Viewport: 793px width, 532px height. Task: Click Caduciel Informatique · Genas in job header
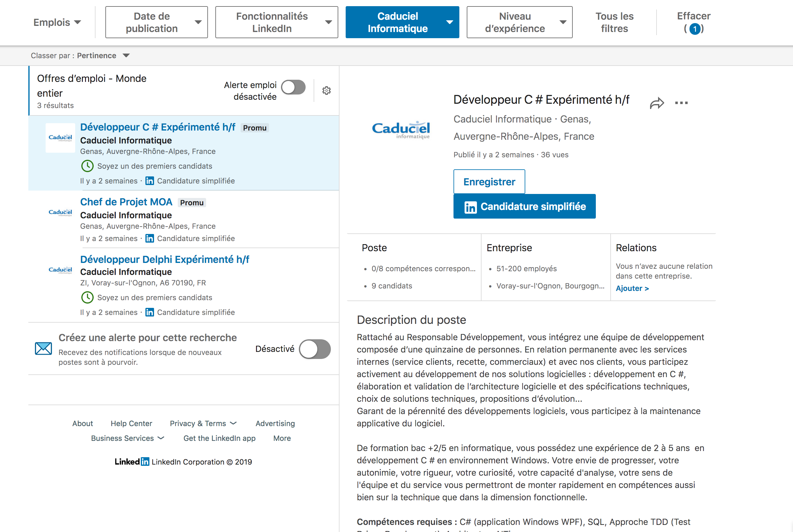click(522, 119)
